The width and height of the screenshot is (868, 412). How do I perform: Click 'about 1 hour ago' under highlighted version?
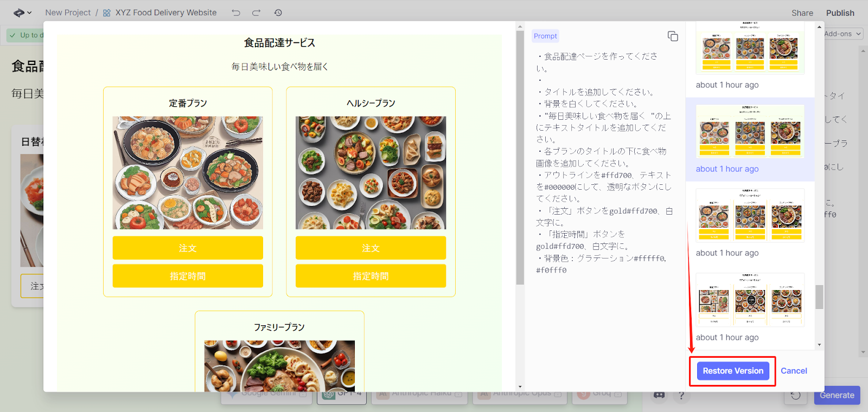[x=727, y=169]
